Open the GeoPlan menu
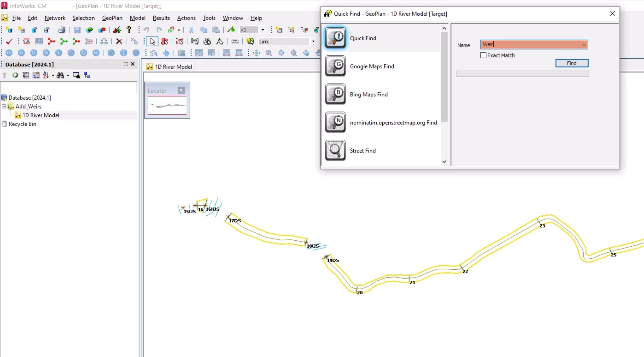 click(x=112, y=18)
